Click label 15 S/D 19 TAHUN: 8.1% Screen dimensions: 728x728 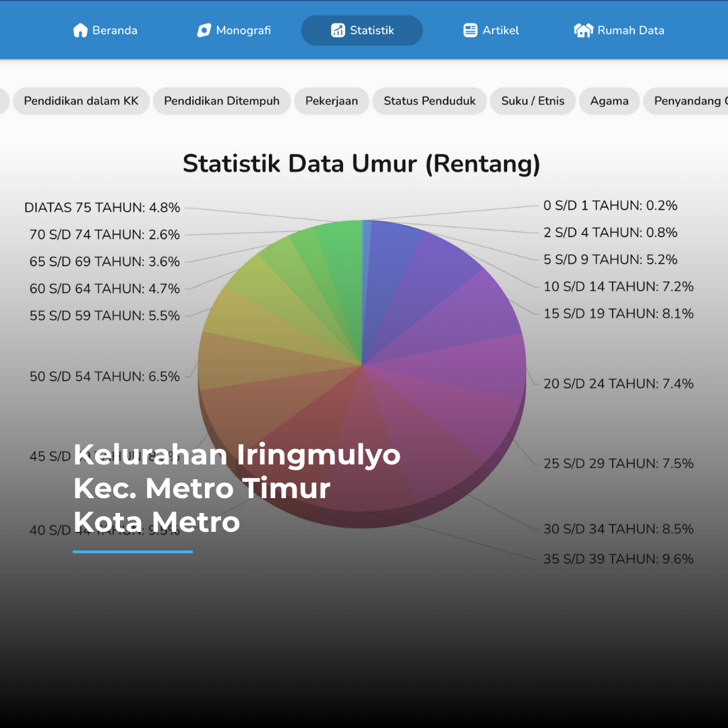tap(618, 313)
